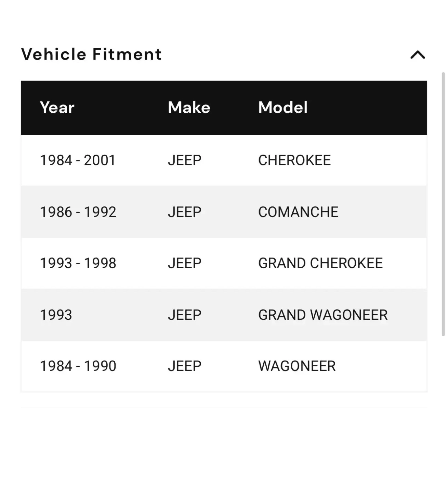
Task: Click the 1993 - 1998 year cell
Action: click(78, 263)
